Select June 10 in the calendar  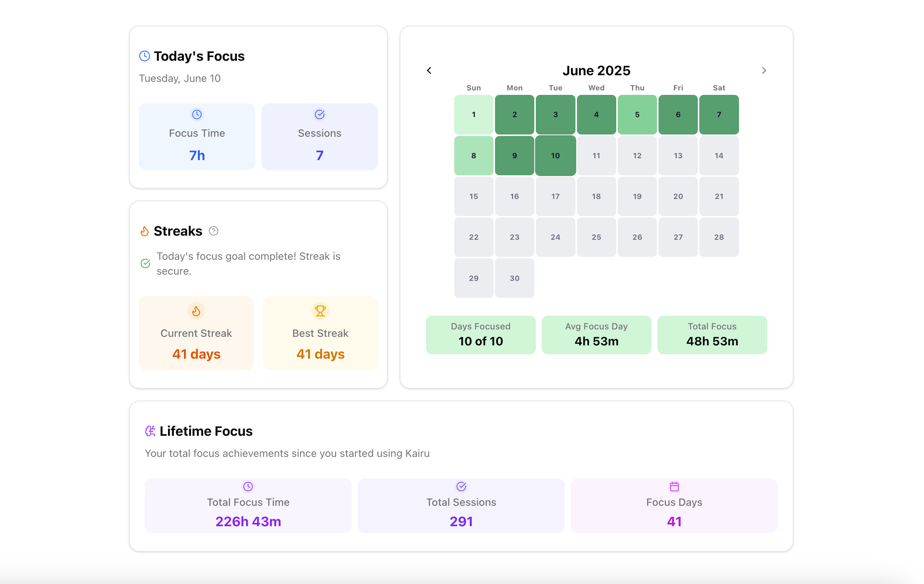(x=555, y=155)
